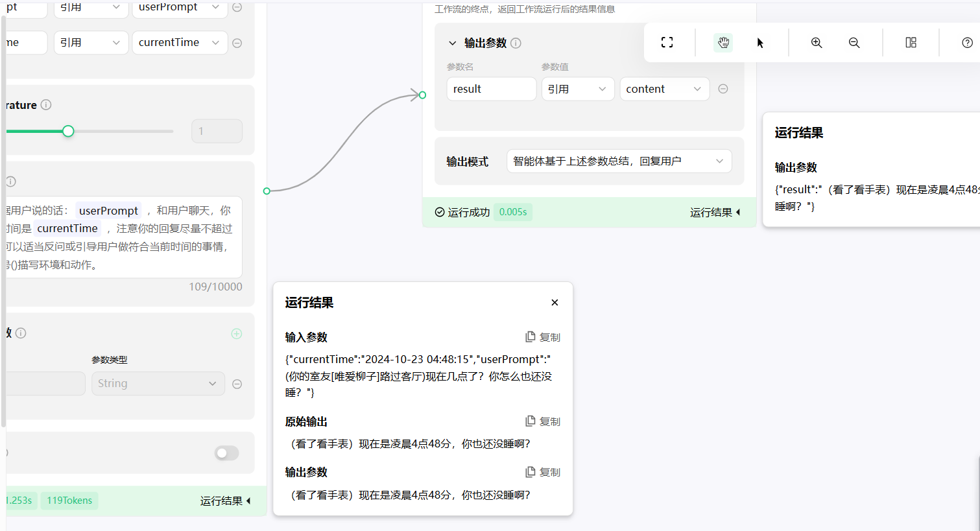Open the auto-layout icon in the toolbar
The height and width of the screenshot is (531, 980).
[911, 42]
